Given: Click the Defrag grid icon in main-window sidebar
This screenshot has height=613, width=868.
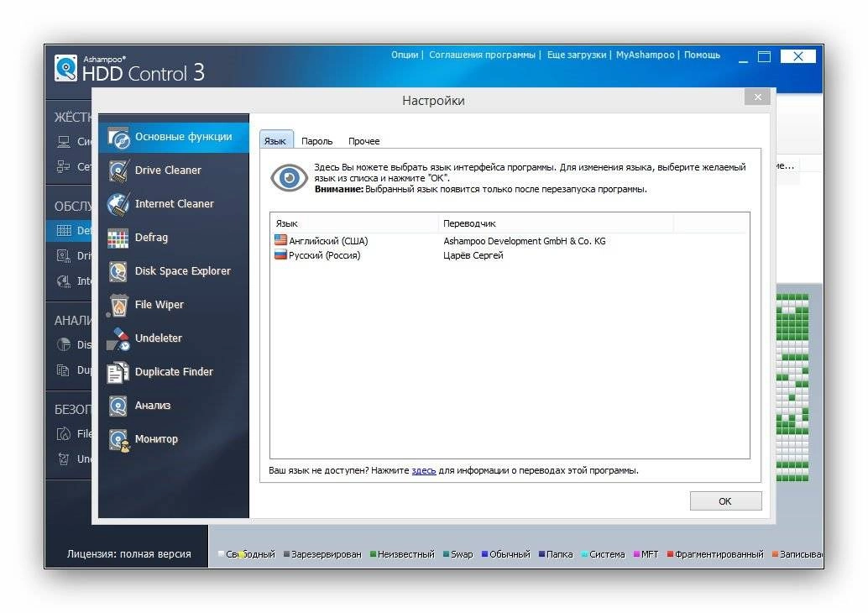Looking at the screenshot, I should click(64, 230).
